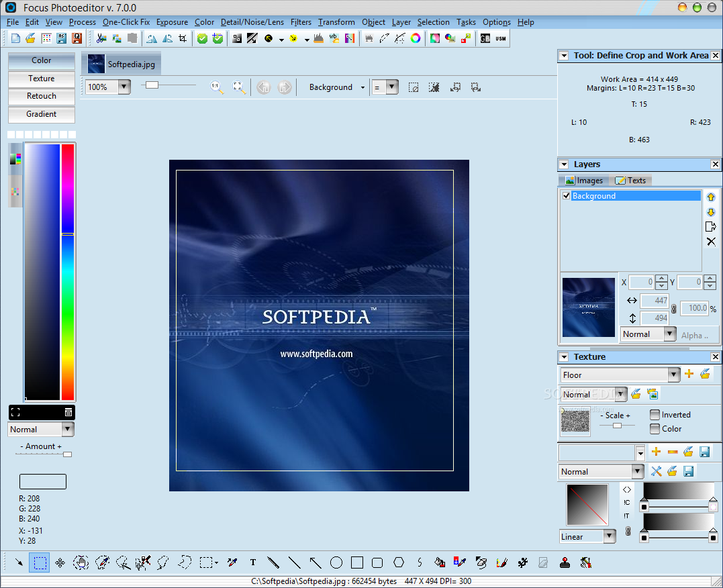
Task: Collapse the Texture panel arrow
Action: click(x=564, y=357)
